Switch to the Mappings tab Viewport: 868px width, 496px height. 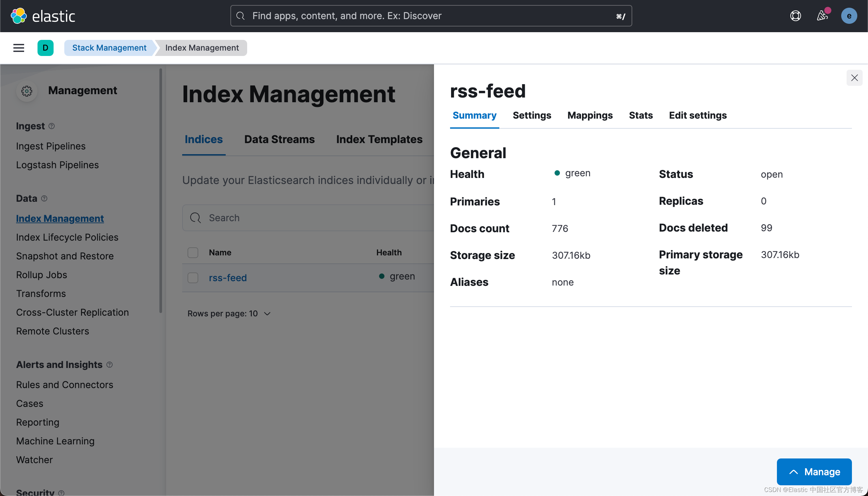click(x=590, y=116)
